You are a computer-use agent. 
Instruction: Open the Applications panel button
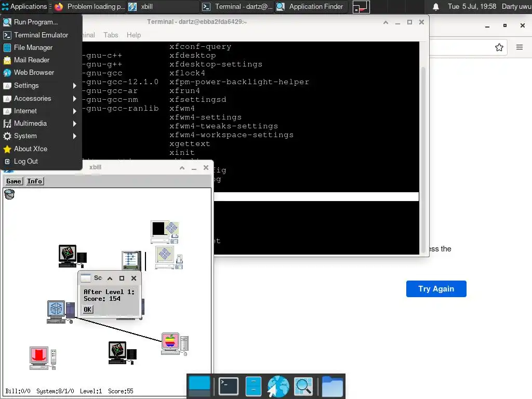pyautogui.click(x=24, y=6)
